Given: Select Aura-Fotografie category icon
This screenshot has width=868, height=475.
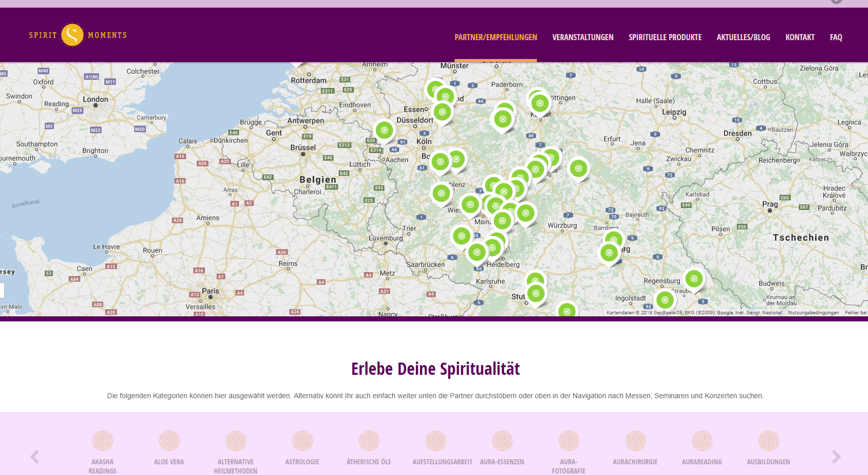Looking at the screenshot, I should [x=569, y=441].
